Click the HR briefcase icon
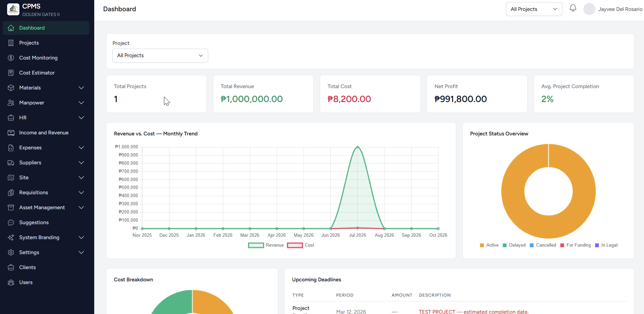Image resolution: width=644 pixels, height=314 pixels. 11,118
